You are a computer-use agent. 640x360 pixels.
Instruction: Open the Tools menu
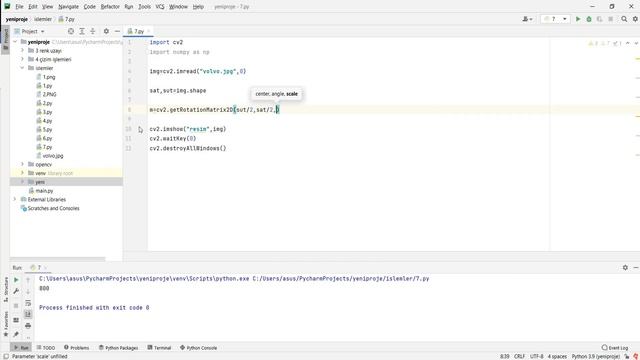pos(144,7)
